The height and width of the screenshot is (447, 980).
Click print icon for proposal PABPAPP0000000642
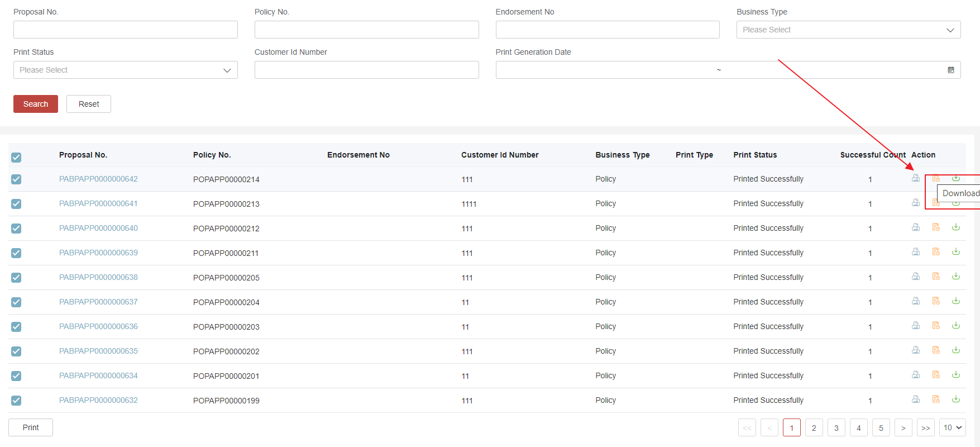point(915,178)
